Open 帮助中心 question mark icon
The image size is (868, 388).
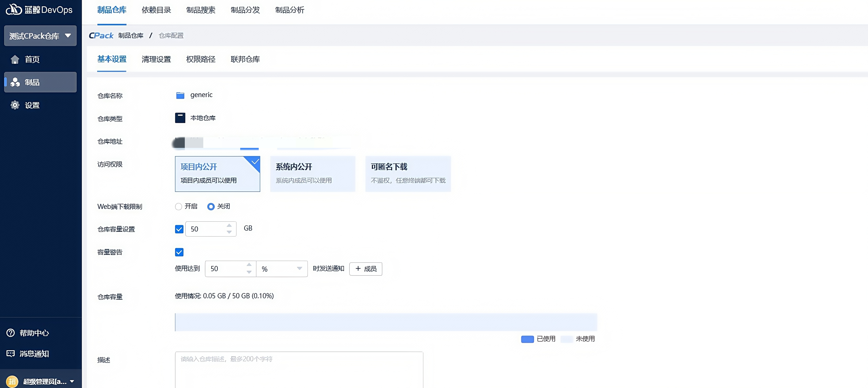click(x=11, y=333)
